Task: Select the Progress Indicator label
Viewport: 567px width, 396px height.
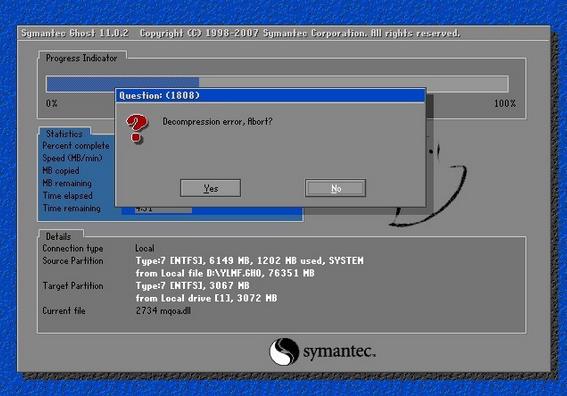Action: (81, 58)
